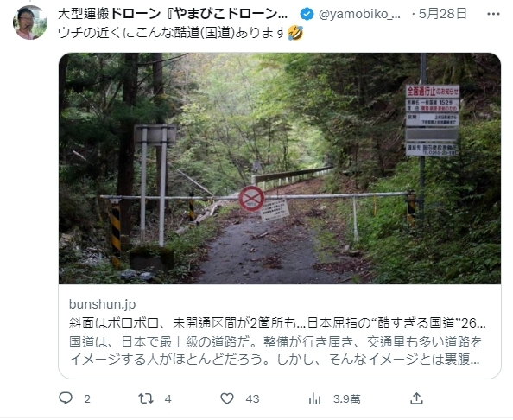Open the やまびこドローン display name
The height and width of the screenshot is (420, 513).
(173, 14)
